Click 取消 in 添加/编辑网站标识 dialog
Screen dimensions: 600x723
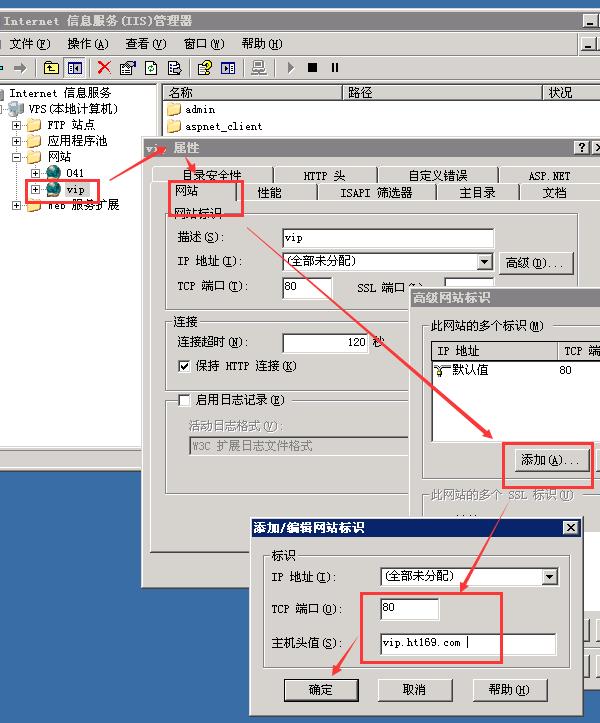pyautogui.click(x=415, y=689)
